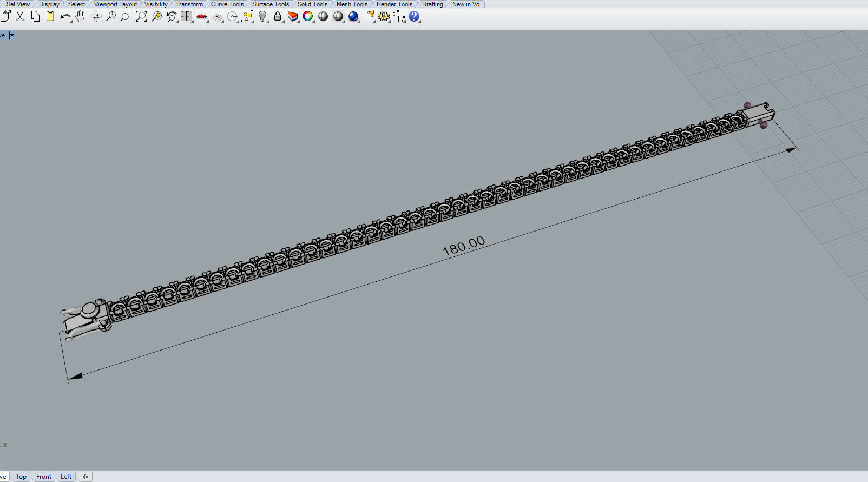Screen dimensions: 868x482
Task: Click the color wheel icon
Action: click(308, 17)
